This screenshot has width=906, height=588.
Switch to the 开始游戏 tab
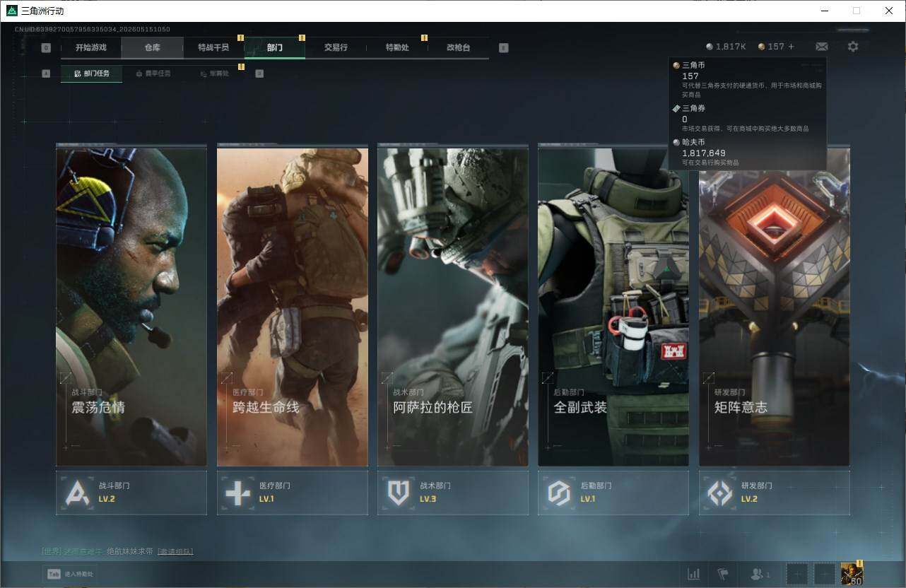[91, 48]
